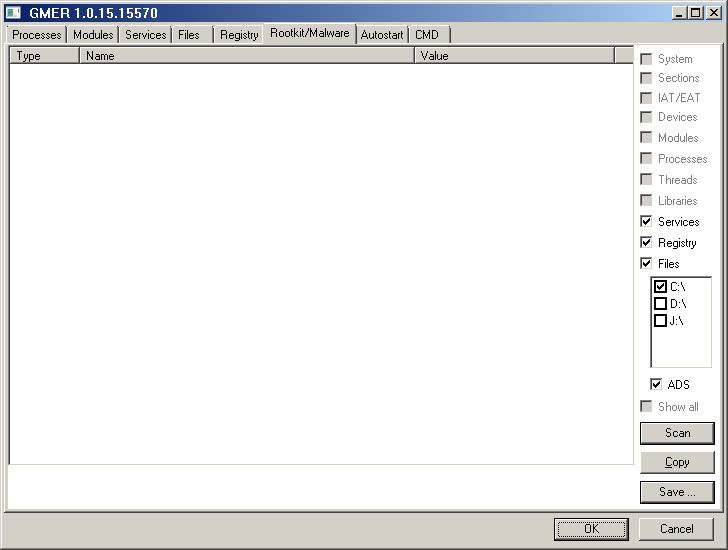Uncheck the Services scan checkbox

pyautogui.click(x=646, y=221)
